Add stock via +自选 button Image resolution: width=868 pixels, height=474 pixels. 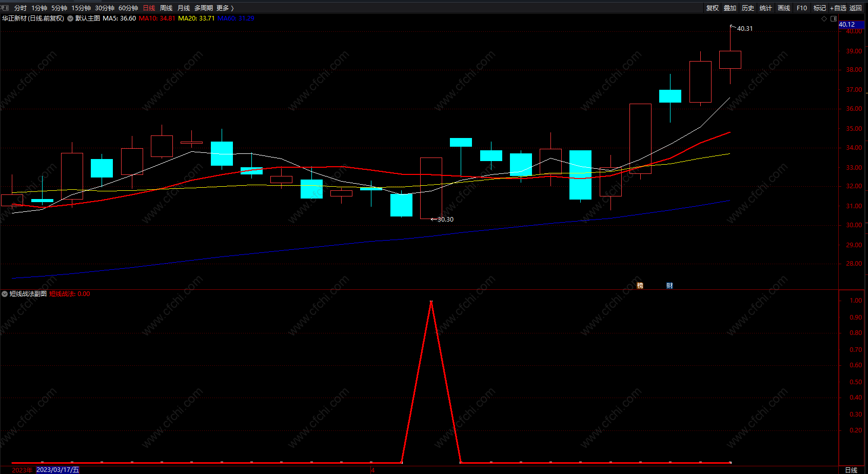pos(838,8)
